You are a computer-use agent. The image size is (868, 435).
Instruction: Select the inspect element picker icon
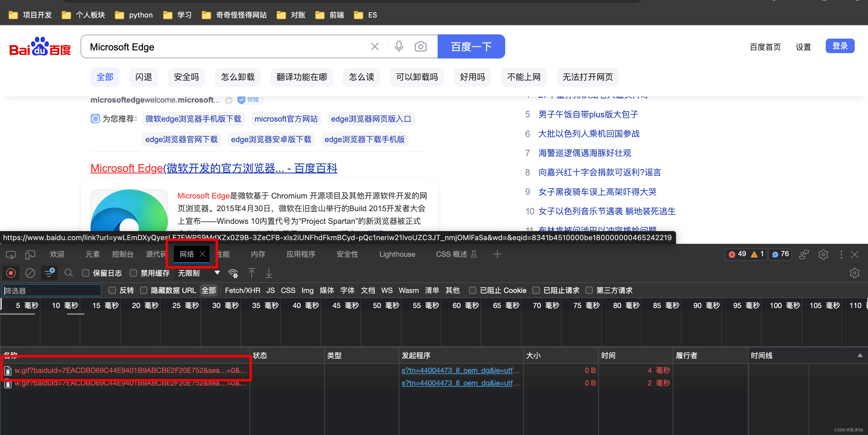(x=11, y=255)
